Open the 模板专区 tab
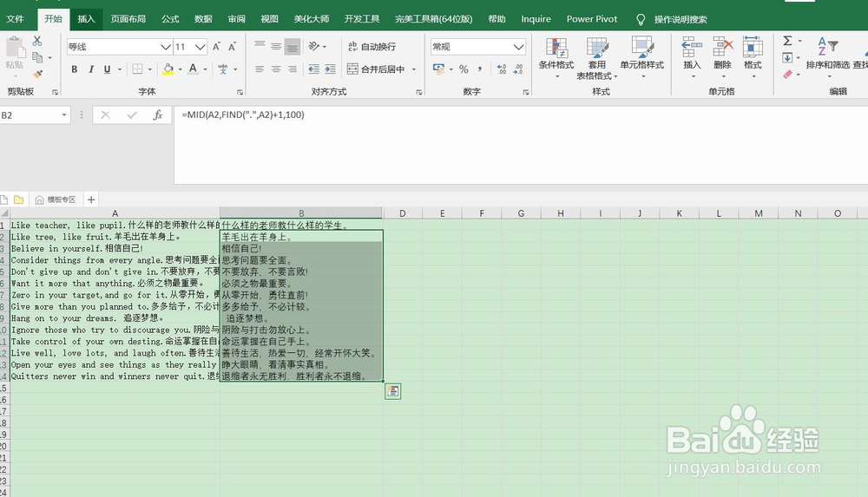This screenshot has width=868, height=497. (56, 199)
